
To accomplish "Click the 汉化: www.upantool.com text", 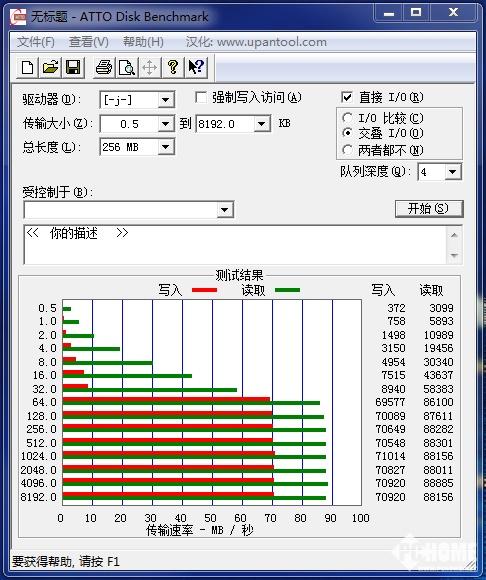I will (x=256, y=42).
